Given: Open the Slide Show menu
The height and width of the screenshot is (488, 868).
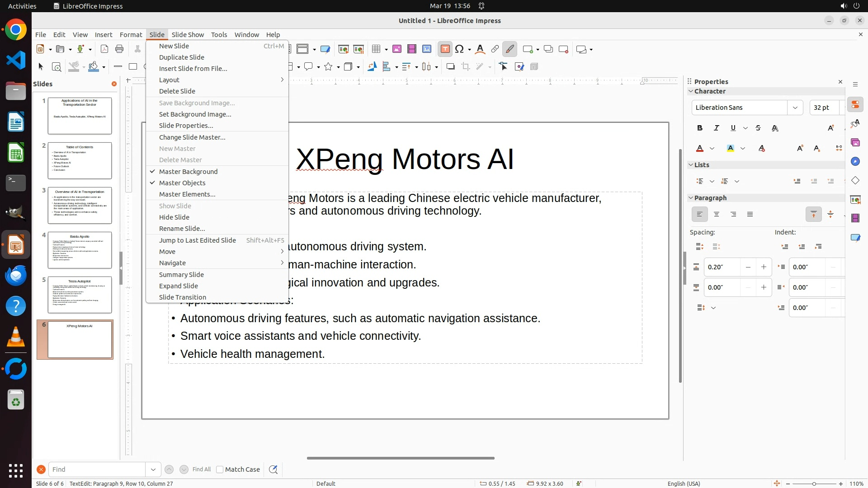Looking at the screenshot, I should 188,35.
